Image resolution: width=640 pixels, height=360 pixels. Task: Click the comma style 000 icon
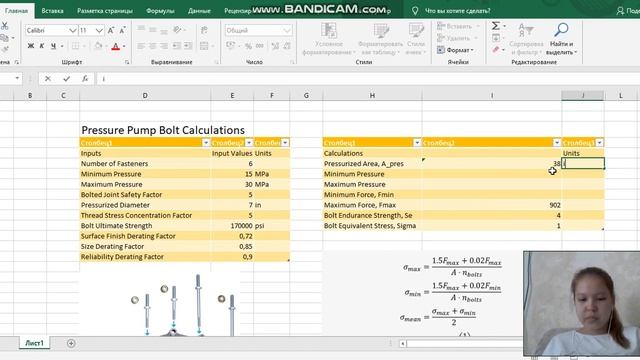coord(260,46)
